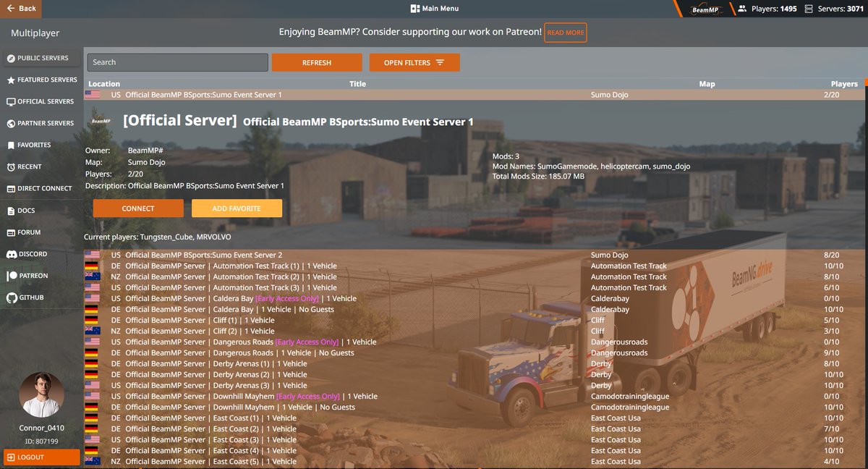The width and height of the screenshot is (868, 469).
Task: Go back using the Back arrow
Action: click(20, 9)
